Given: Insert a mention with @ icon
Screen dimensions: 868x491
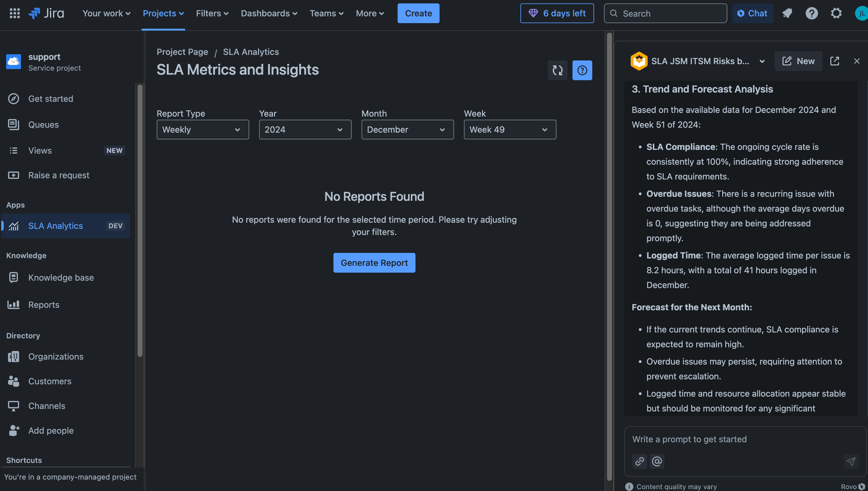Looking at the screenshot, I should (x=657, y=461).
